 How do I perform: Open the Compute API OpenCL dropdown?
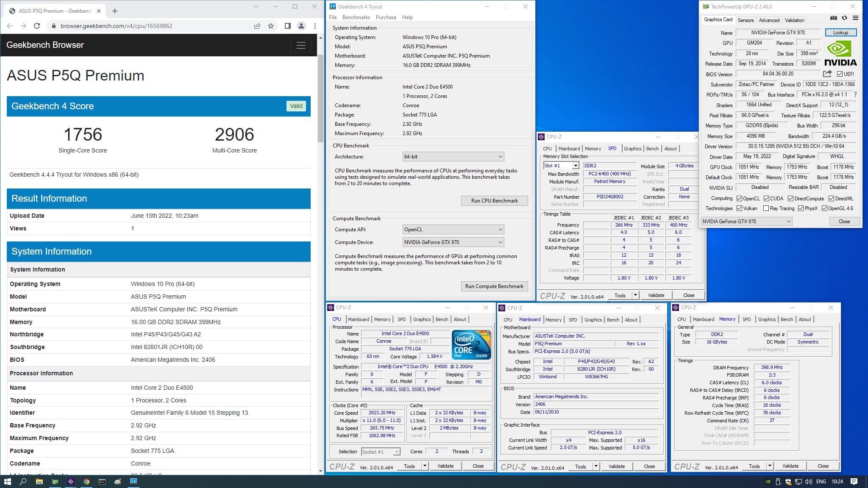pyautogui.click(x=453, y=230)
